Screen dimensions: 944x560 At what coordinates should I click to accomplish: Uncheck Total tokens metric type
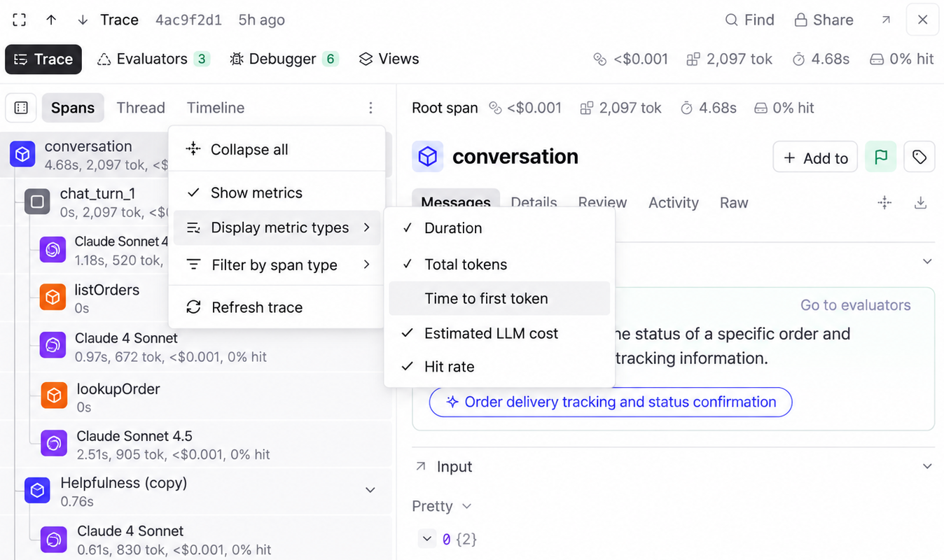499,265
